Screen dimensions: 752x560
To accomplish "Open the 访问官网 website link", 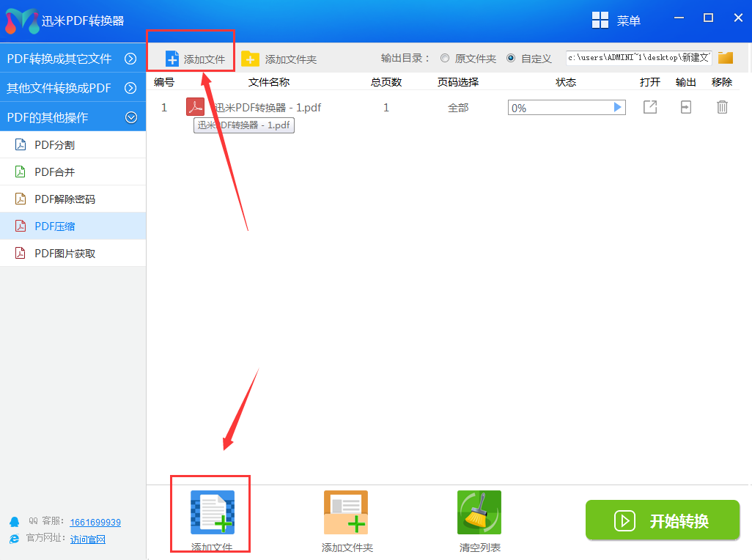I will pos(88,539).
